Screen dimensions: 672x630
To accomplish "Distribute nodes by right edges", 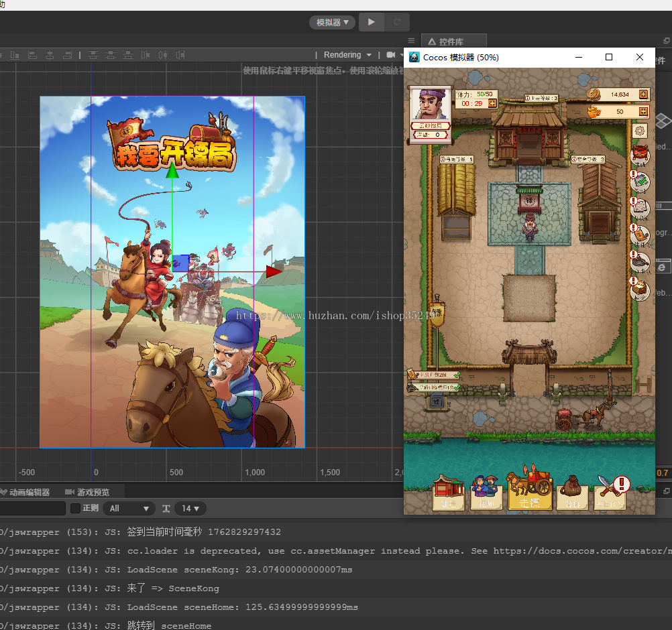I will 180,55.
